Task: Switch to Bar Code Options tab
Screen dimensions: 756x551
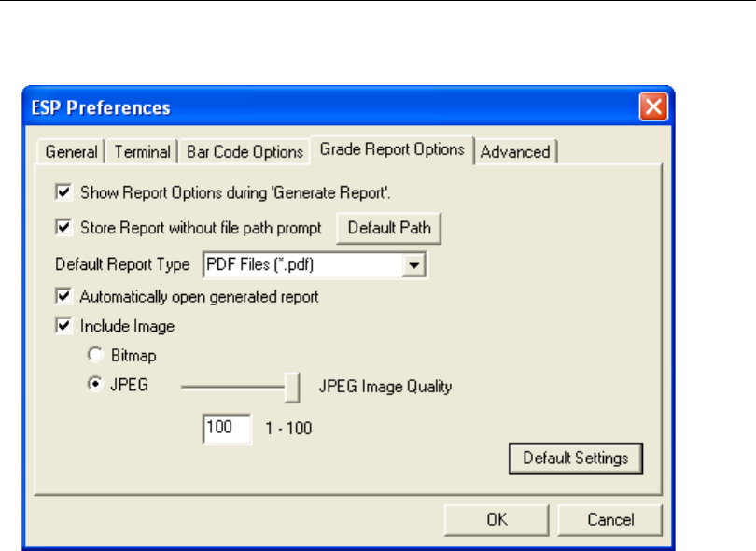Action: pos(245,152)
